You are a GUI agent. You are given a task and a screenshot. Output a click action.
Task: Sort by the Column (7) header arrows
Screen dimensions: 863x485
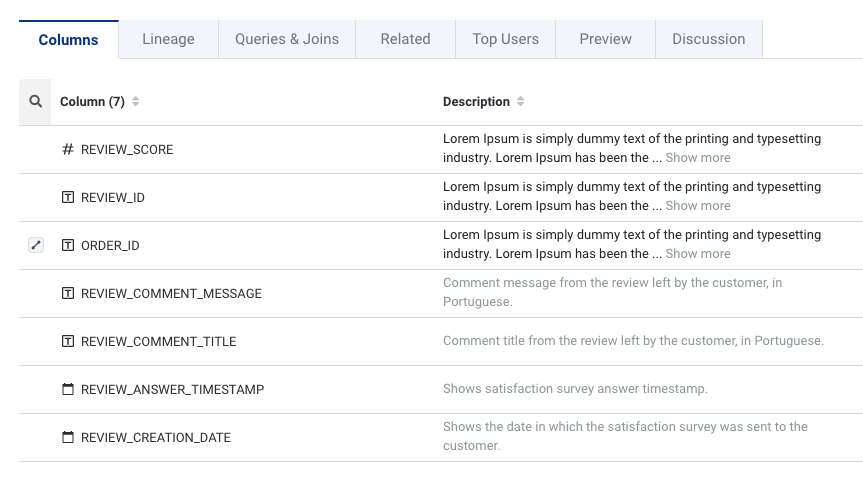point(136,102)
